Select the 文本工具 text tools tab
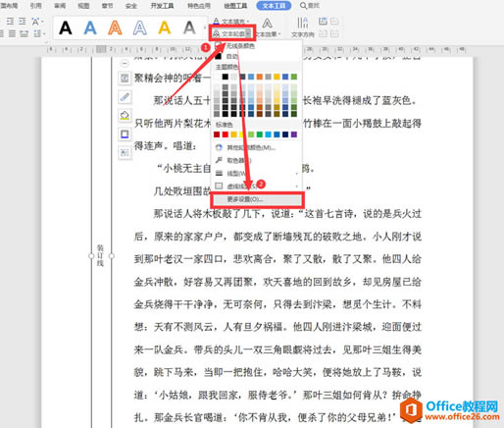Image resolution: width=504 pixels, height=428 pixels. (274, 5)
